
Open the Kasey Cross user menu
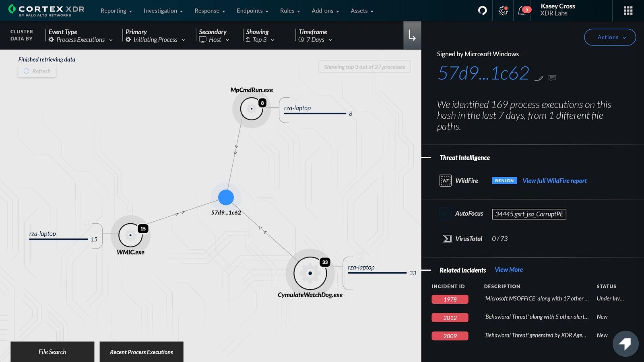pyautogui.click(x=558, y=10)
